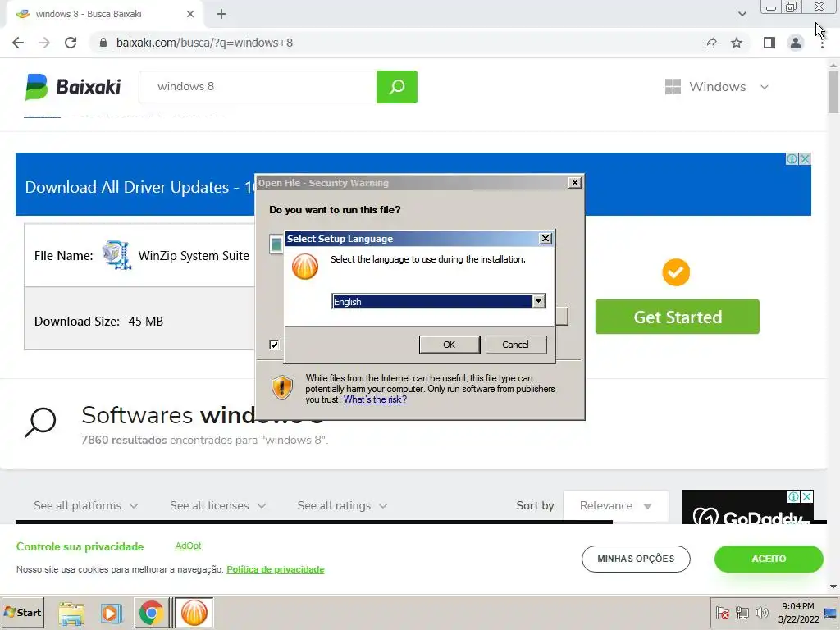Close the Select Setup Language dialog
Screen dimensions: 840x630
(545, 239)
